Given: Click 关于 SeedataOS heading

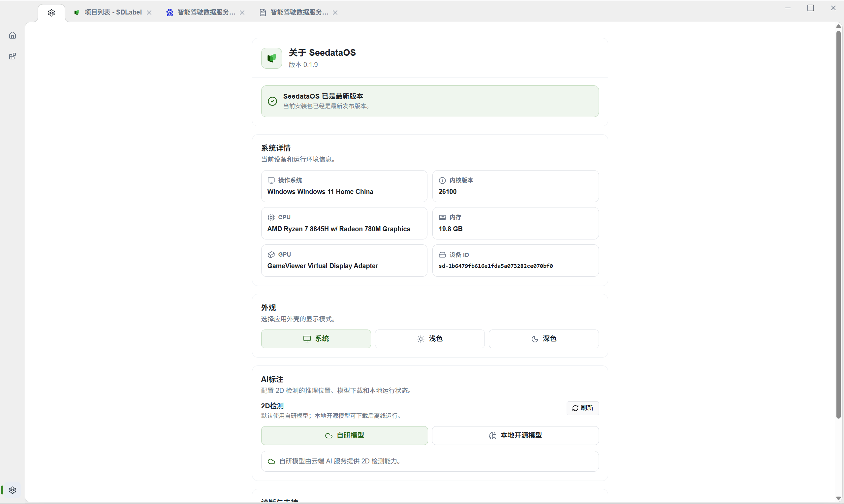Looking at the screenshot, I should point(322,53).
